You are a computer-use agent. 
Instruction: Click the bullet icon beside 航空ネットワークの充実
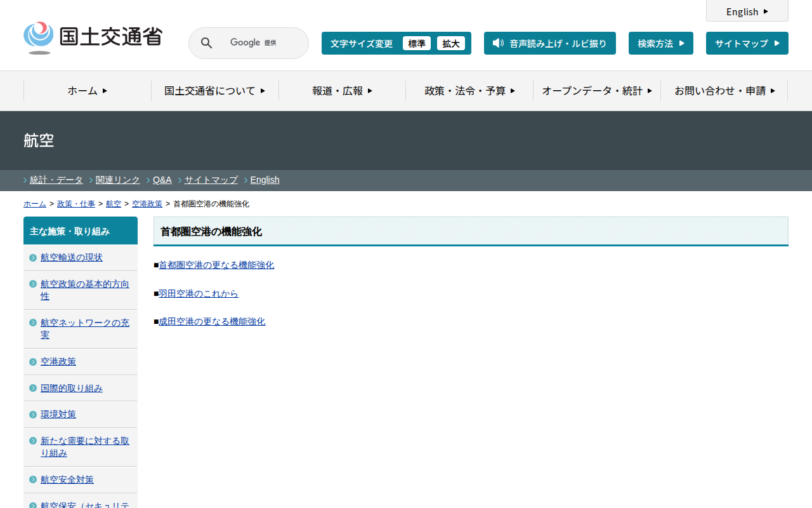coord(33,323)
